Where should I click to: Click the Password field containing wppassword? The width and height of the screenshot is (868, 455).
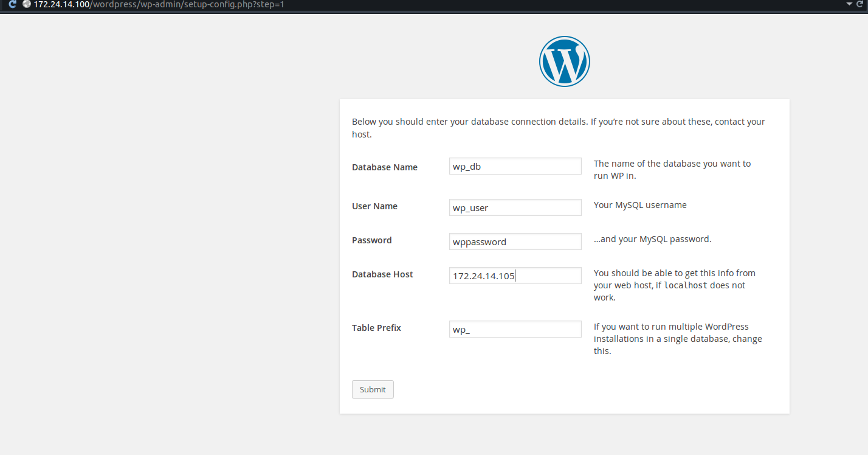(x=515, y=241)
